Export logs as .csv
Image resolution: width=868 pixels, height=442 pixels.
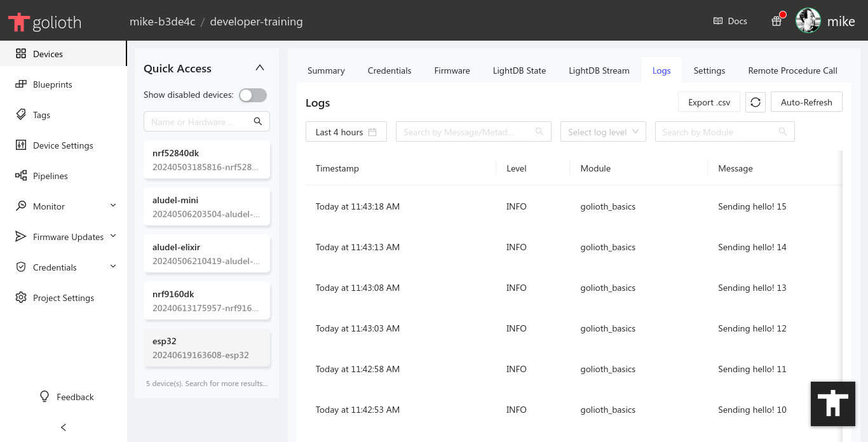point(709,102)
